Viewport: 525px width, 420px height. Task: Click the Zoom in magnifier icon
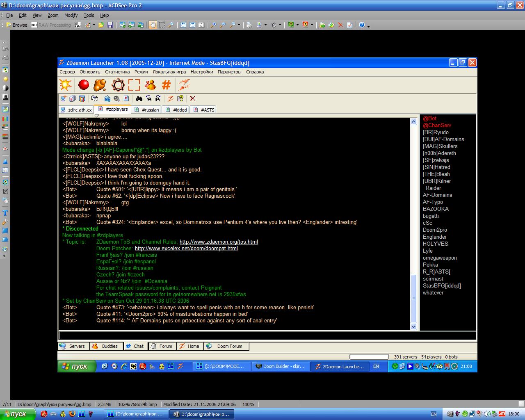tap(213, 25)
